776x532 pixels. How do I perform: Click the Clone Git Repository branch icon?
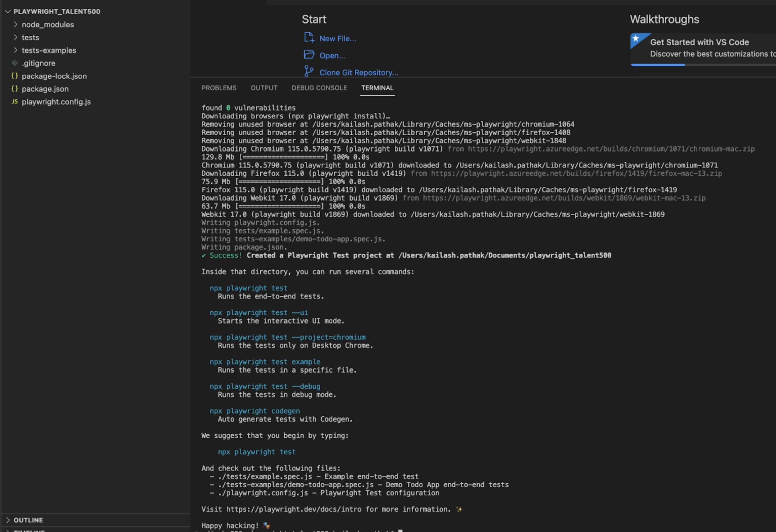(x=308, y=71)
